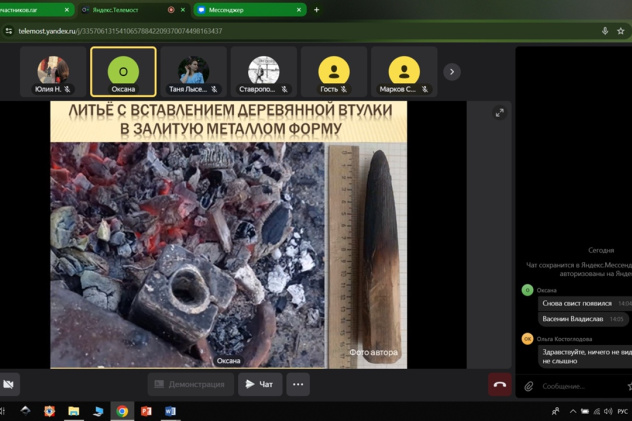The height and width of the screenshot is (421, 632).
Task: Click the red leave call button
Action: pos(499,384)
